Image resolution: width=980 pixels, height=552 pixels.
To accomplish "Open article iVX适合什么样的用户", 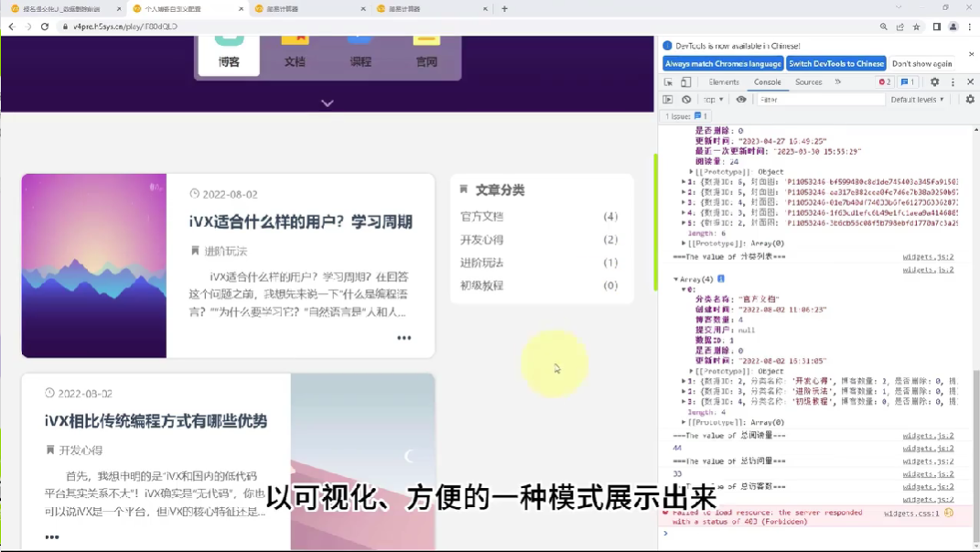I will click(301, 222).
